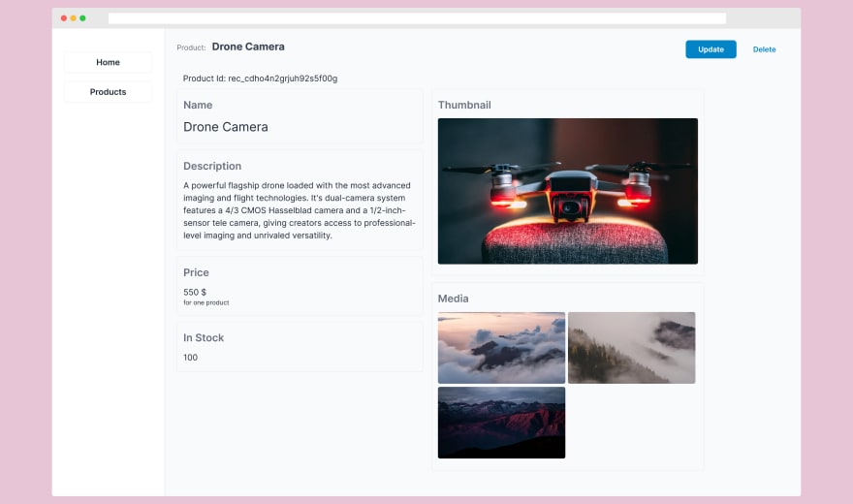Click the yellow minimize window dot
The width and height of the screenshot is (853, 504).
click(x=73, y=18)
